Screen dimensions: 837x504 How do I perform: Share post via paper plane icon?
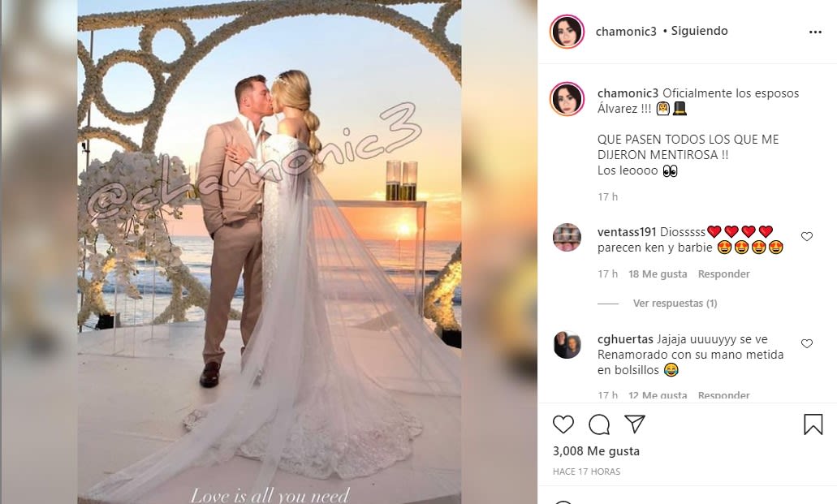point(635,424)
